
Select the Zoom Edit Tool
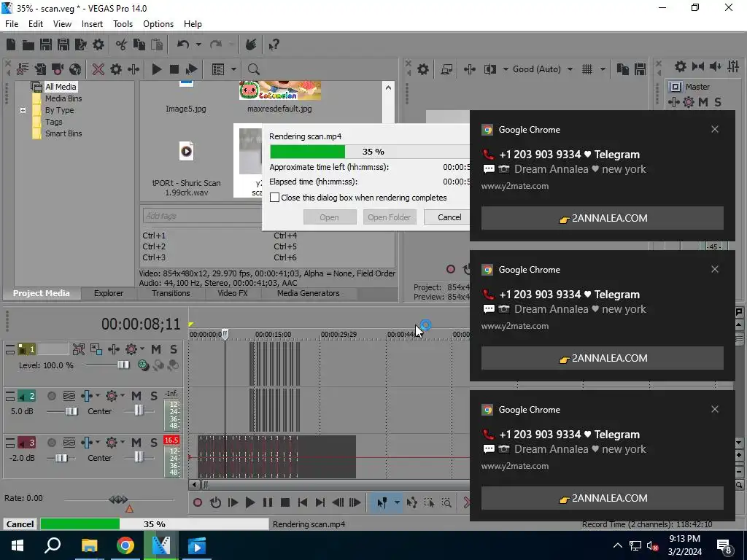click(x=446, y=502)
